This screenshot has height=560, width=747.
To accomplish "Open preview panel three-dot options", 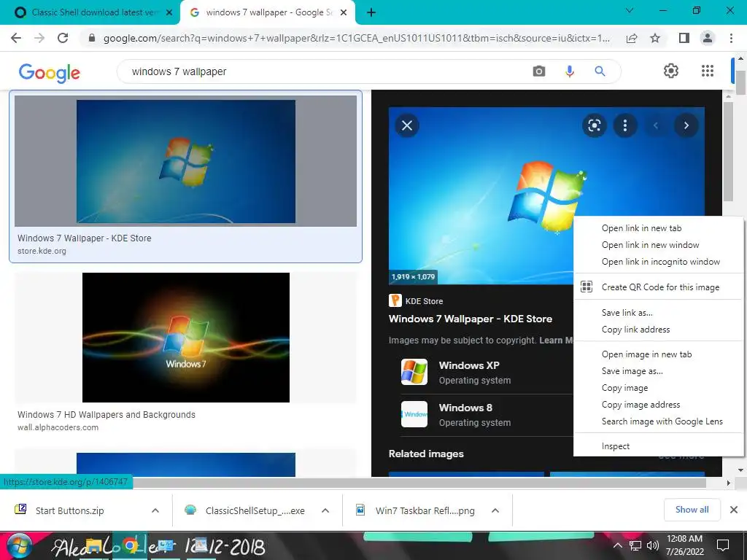I will click(625, 125).
